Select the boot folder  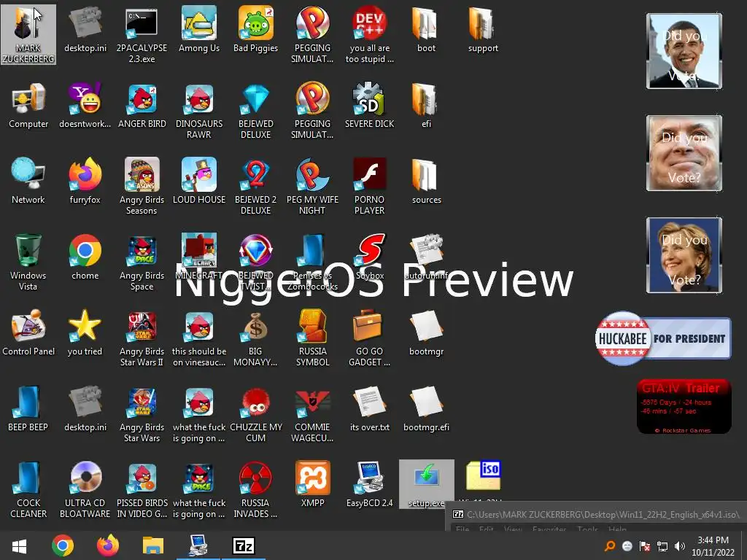[426, 28]
